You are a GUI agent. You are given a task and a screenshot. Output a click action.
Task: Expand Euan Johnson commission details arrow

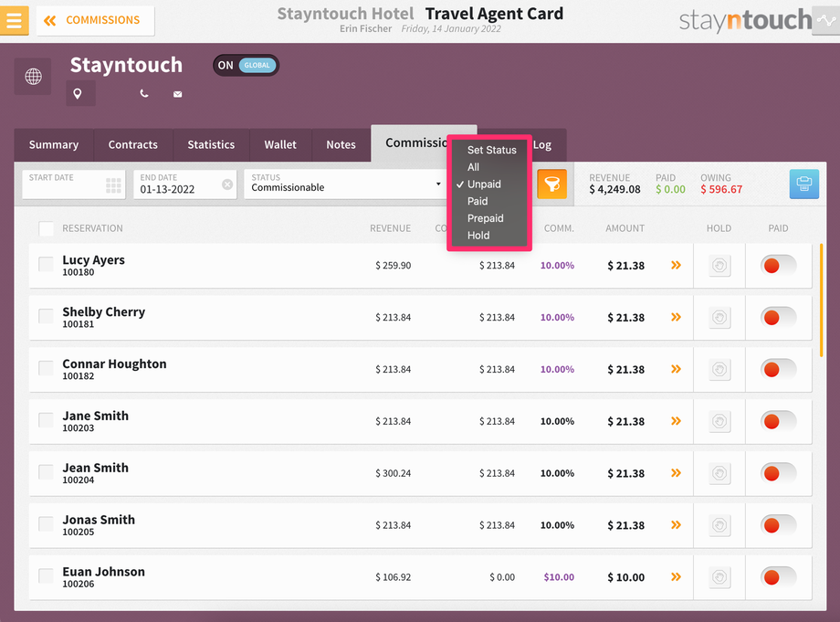click(x=676, y=577)
